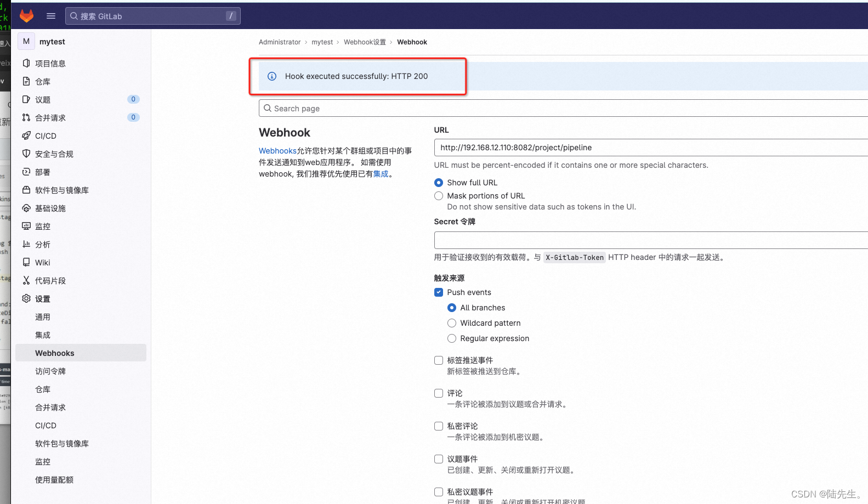Focus the Search page input field
Screen dimensions: 868x504
563,108
